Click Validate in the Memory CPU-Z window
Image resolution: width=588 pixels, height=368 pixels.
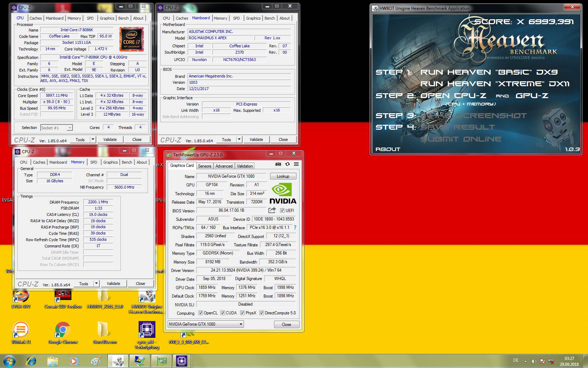click(x=113, y=284)
